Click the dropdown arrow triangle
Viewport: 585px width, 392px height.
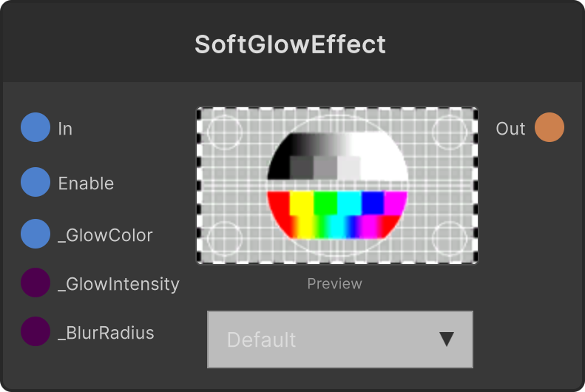(x=447, y=339)
